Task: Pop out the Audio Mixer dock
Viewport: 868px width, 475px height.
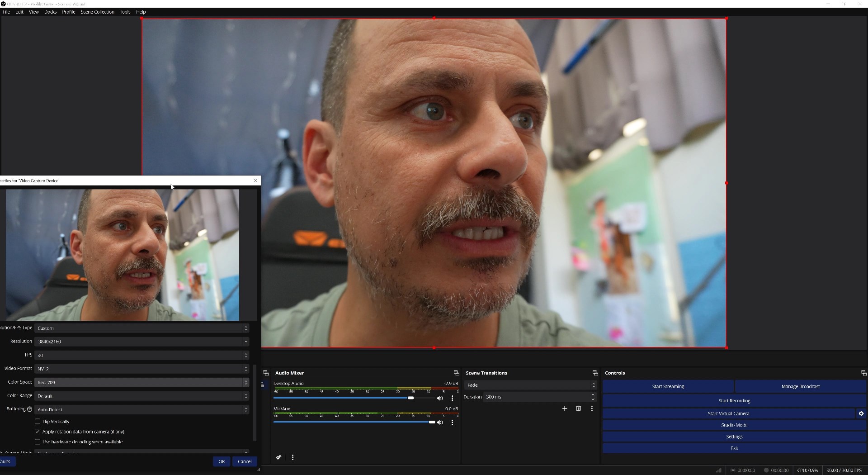Action: 456,373
